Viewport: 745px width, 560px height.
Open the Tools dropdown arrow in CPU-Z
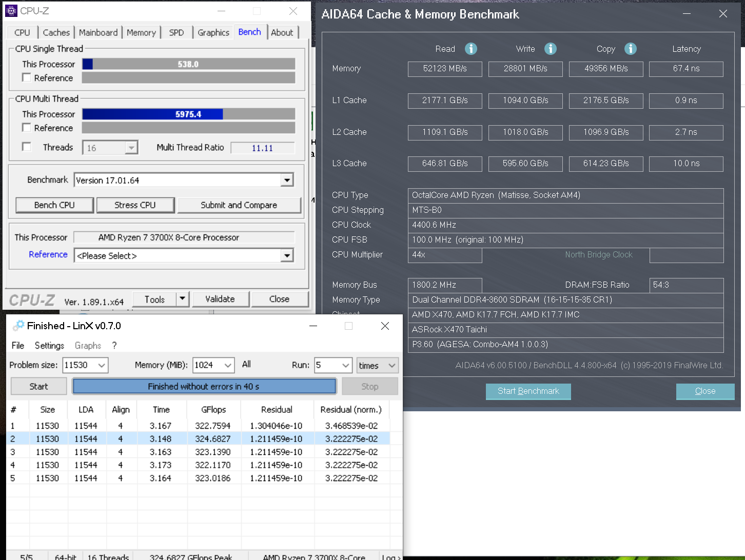tap(183, 299)
